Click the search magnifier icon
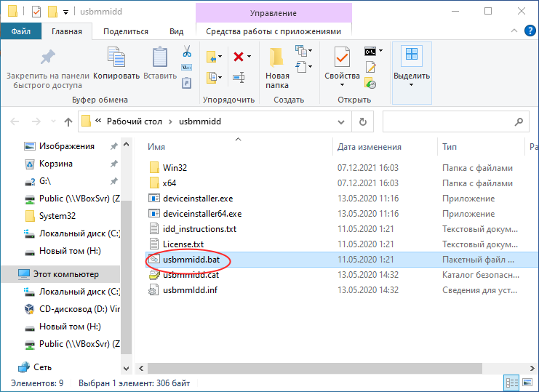 [x=519, y=121]
